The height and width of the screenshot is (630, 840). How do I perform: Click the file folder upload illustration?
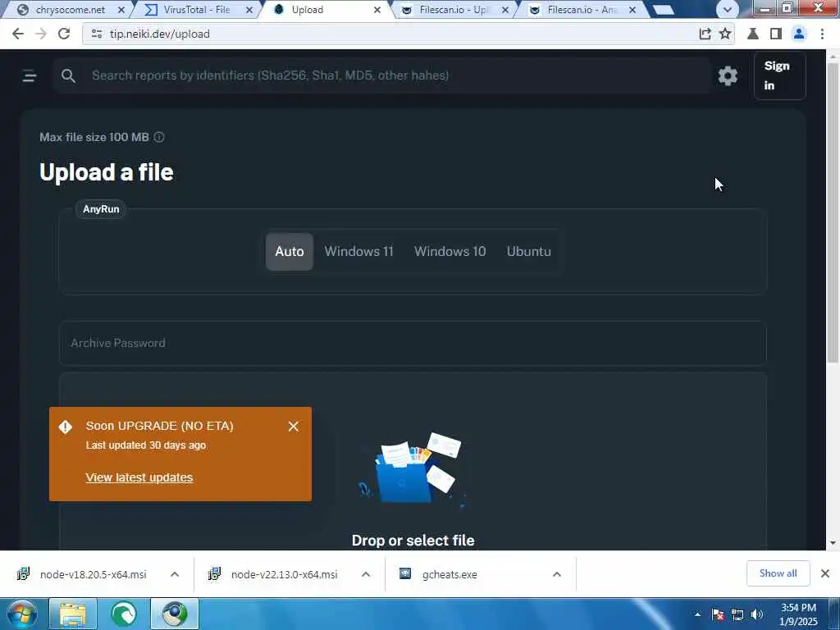[x=413, y=469]
